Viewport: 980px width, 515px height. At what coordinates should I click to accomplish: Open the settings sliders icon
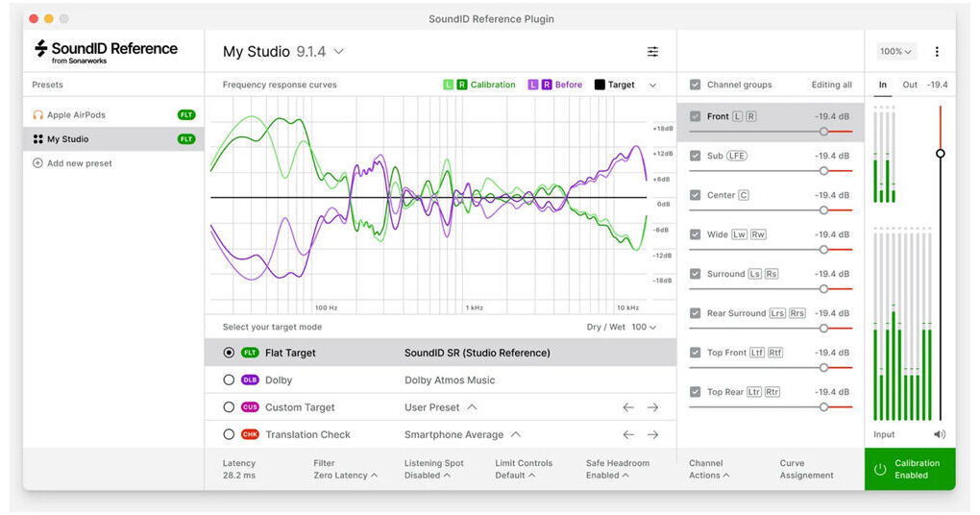click(652, 52)
